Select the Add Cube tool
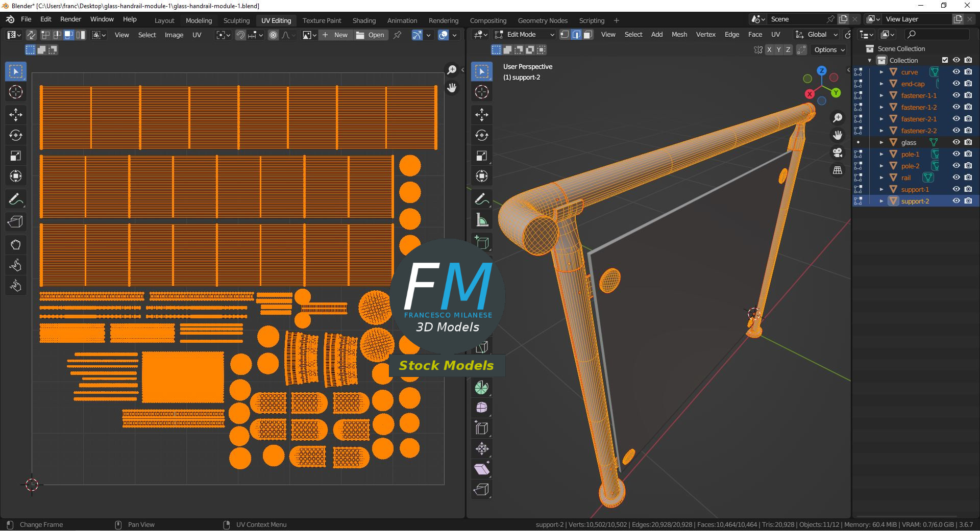Screen dimensions: 980x531 click(x=482, y=242)
